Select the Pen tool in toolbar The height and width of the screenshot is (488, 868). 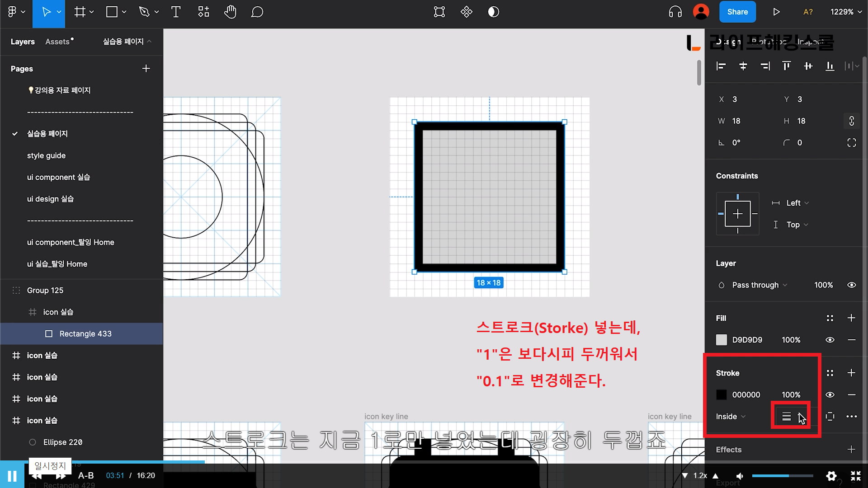point(144,12)
